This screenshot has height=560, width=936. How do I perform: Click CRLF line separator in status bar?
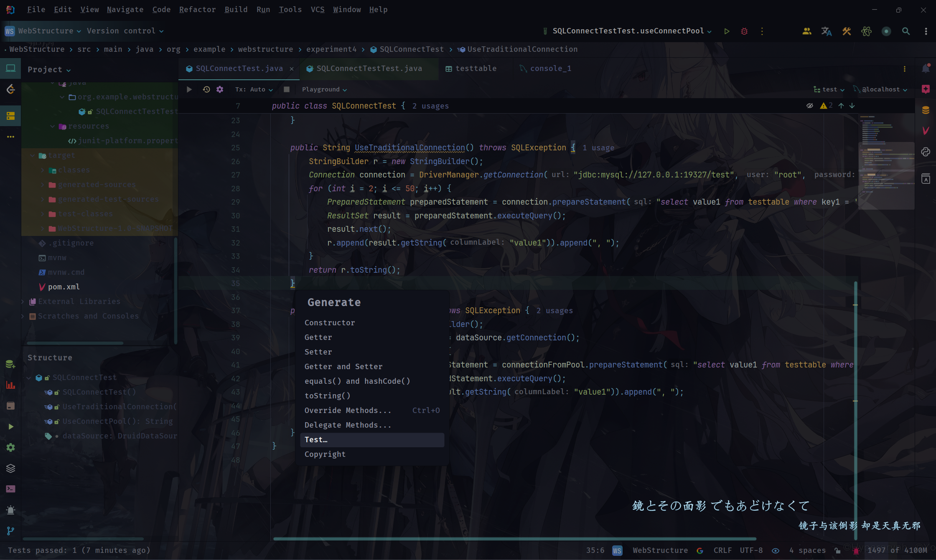click(722, 550)
